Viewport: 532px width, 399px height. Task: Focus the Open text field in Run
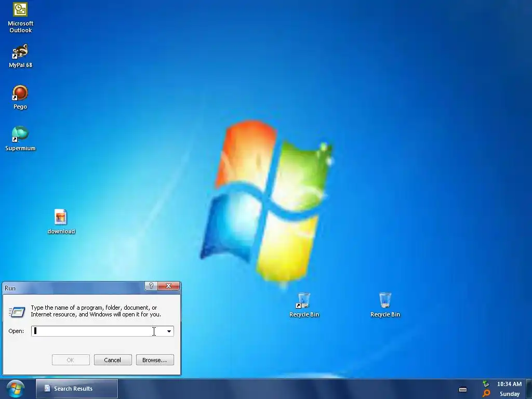[x=102, y=331]
